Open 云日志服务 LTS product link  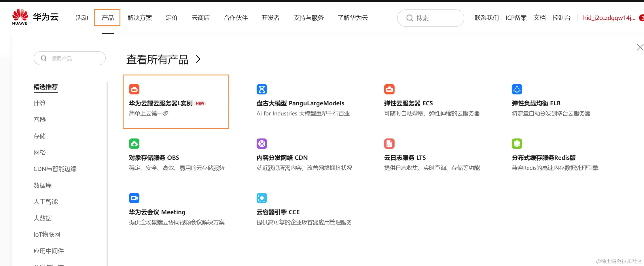pos(405,158)
